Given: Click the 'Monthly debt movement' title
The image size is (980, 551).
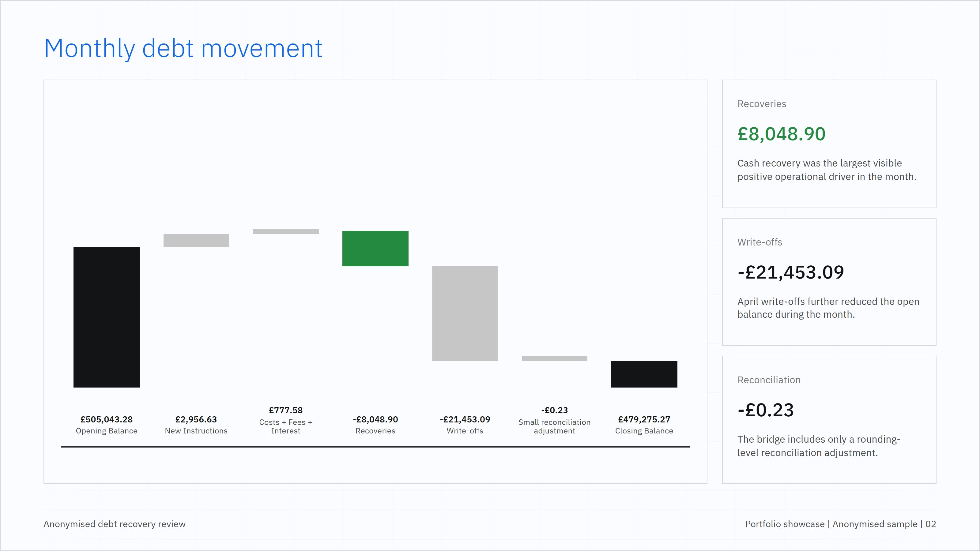Looking at the screenshot, I should pos(183,49).
